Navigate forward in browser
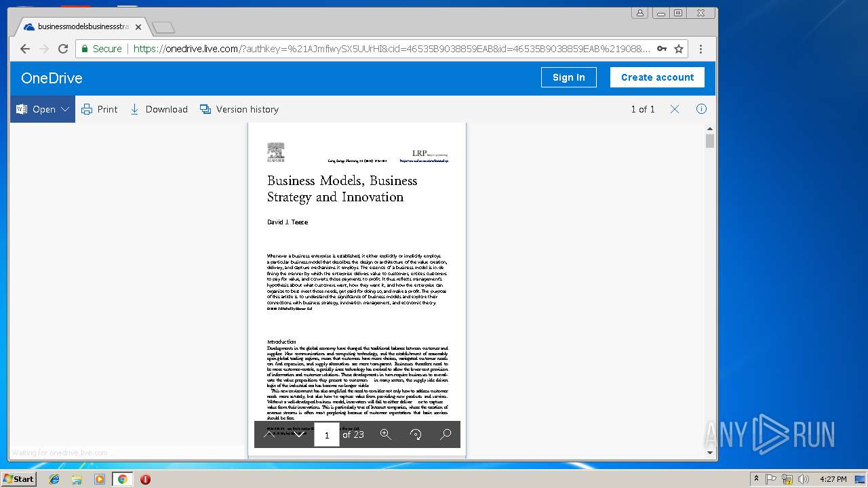This screenshot has height=488, width=868. (44, 49)
